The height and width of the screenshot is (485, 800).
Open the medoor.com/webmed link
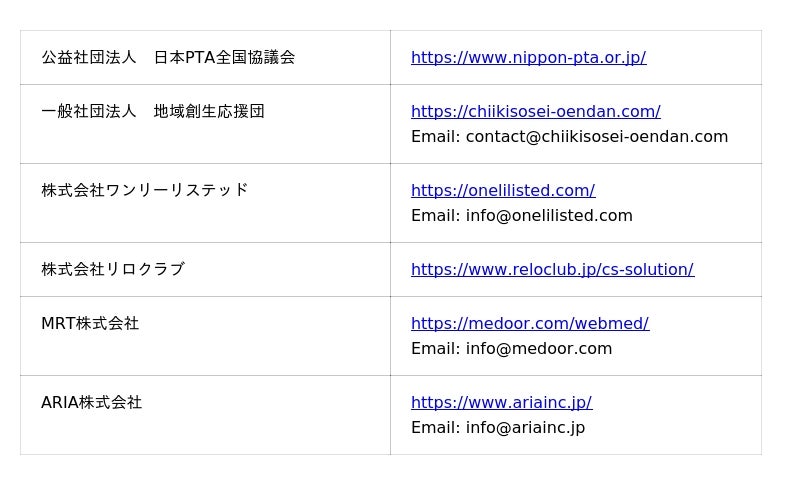[530, 324]
